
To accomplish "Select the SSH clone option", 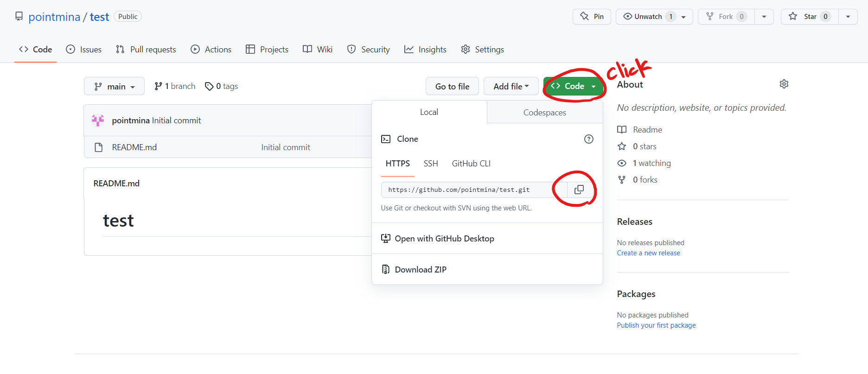I will pos(431,164).
